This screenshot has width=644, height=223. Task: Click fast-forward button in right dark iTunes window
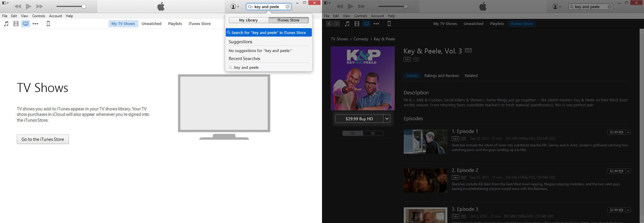click(362, 6)
